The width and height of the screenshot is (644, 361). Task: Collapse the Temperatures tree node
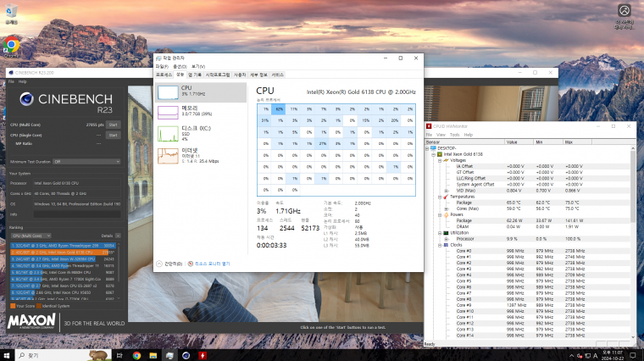point(440,197)
